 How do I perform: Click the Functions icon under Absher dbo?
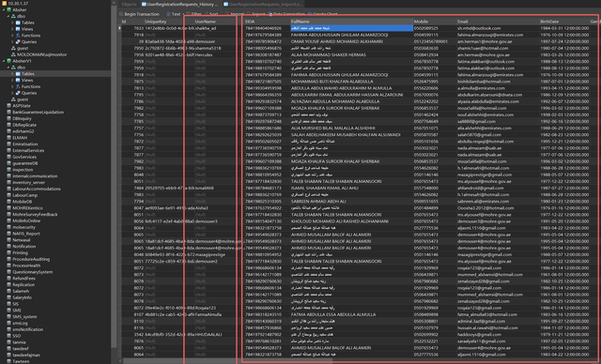(18, 36)
